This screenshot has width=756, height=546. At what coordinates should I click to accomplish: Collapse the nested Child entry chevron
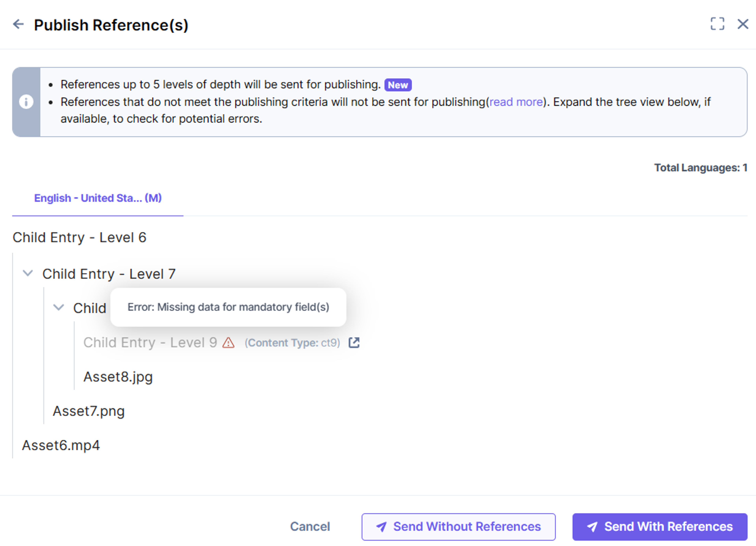(59, 307)
